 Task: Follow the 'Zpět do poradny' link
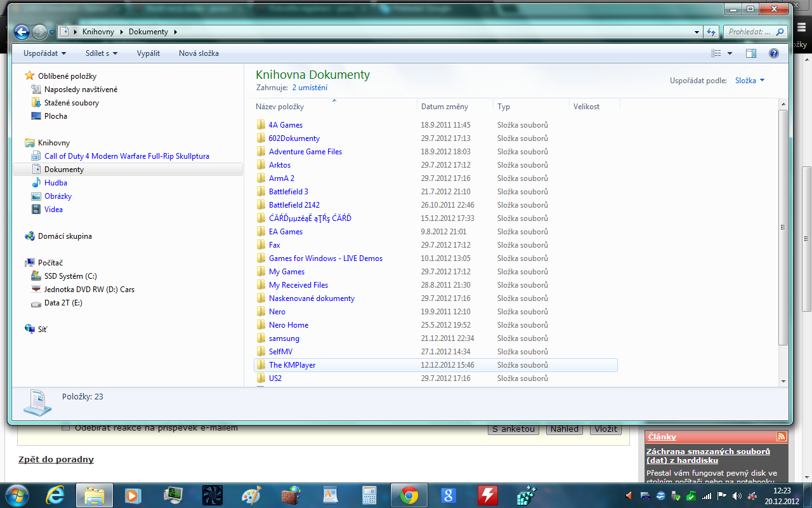(56, 459)
